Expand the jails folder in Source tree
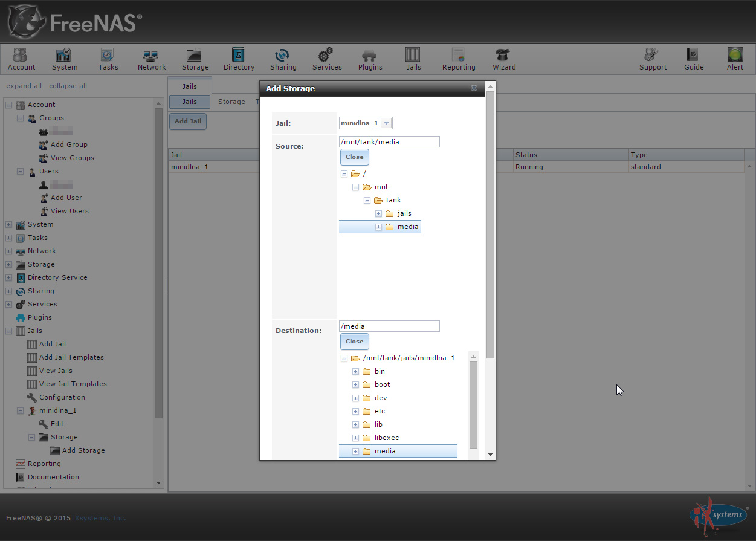This screenshot has width=756, height=541. click(378, 213)
